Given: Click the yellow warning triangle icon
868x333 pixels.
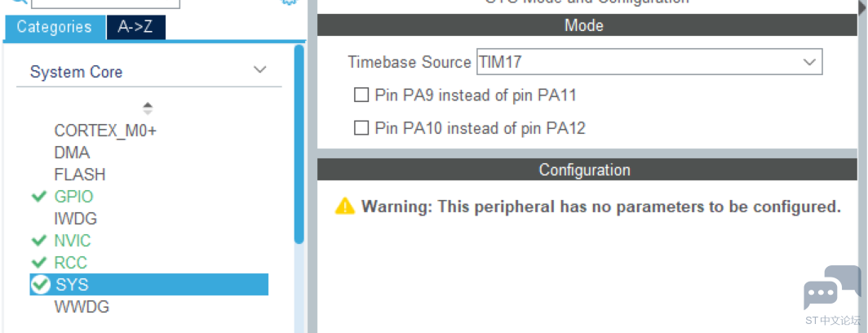Looking at the screenshot, I should pos(345,206).
